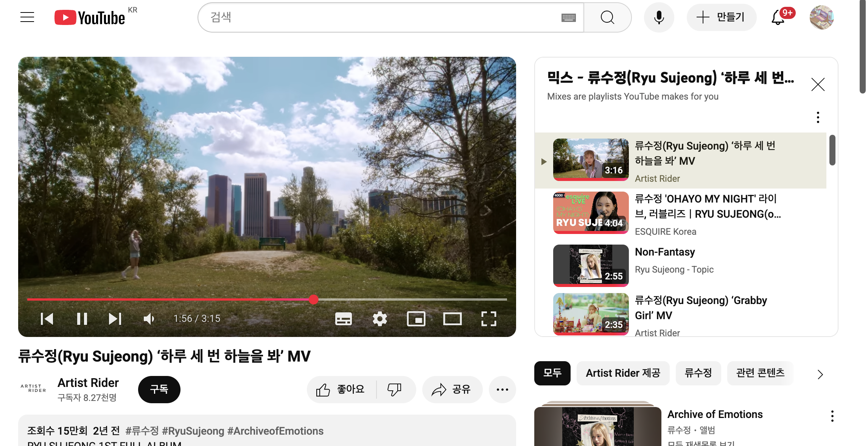Click the voice search microphone icon
This screenshot has height=446, width=868.
pyautogui.click(x=659, y=17)
